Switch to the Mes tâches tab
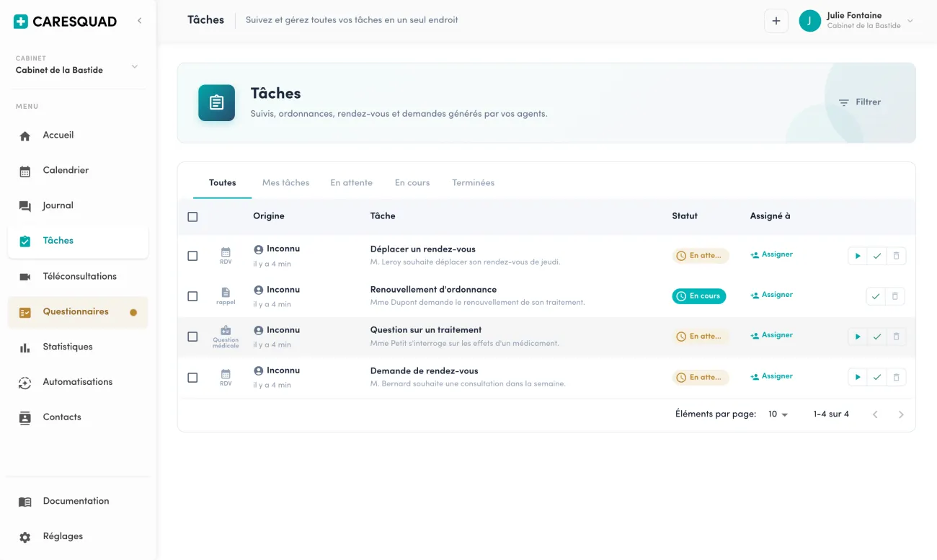 285,183
